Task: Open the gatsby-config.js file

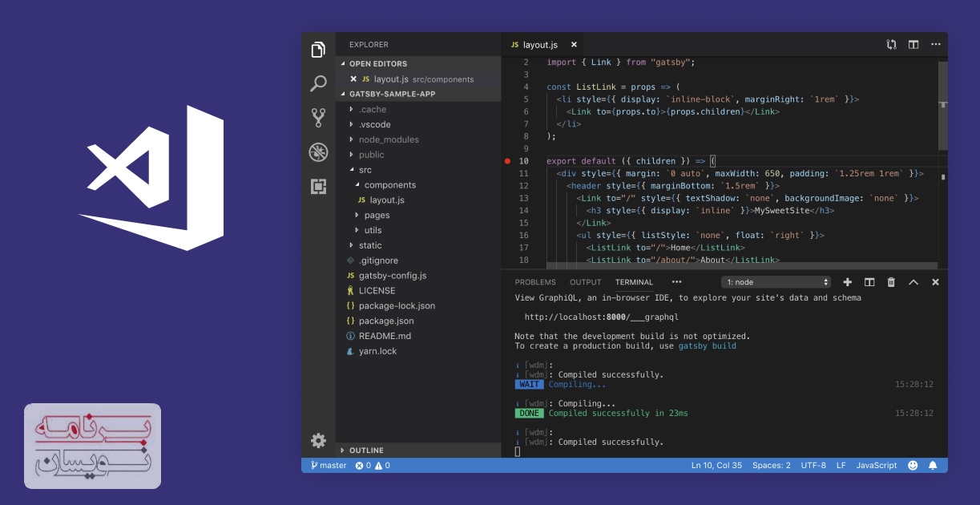Action: coord(418,276)
